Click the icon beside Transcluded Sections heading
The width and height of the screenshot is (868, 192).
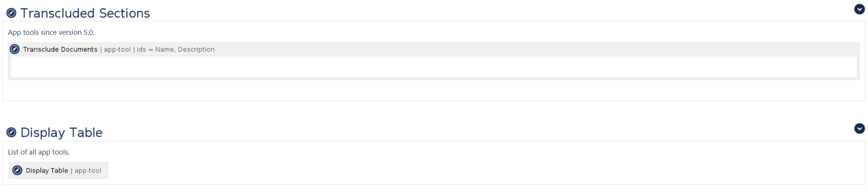[x=11, y=13]
